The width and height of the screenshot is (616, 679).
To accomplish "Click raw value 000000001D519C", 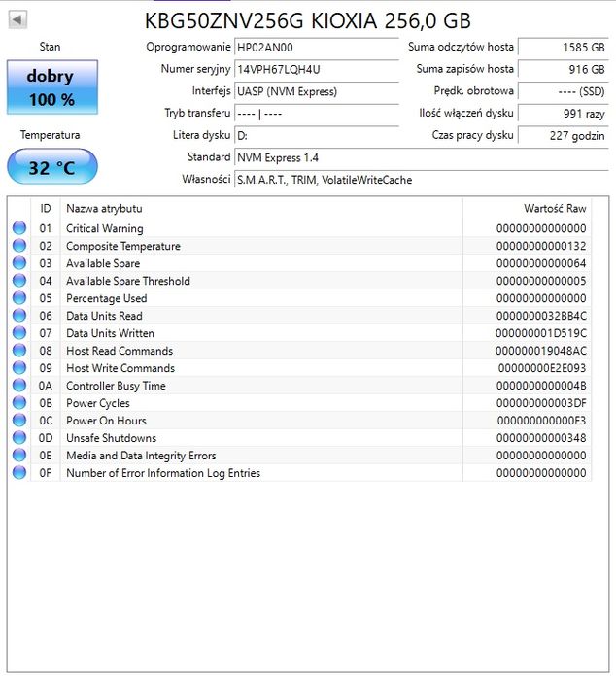I will (540, 333).
